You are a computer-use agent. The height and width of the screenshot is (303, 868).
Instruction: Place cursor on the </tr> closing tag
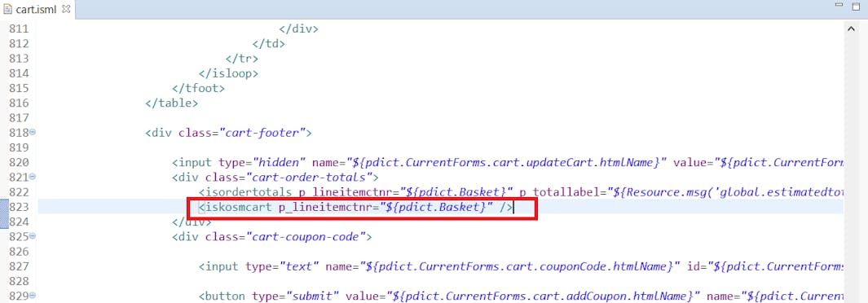[x=242, y=58]
